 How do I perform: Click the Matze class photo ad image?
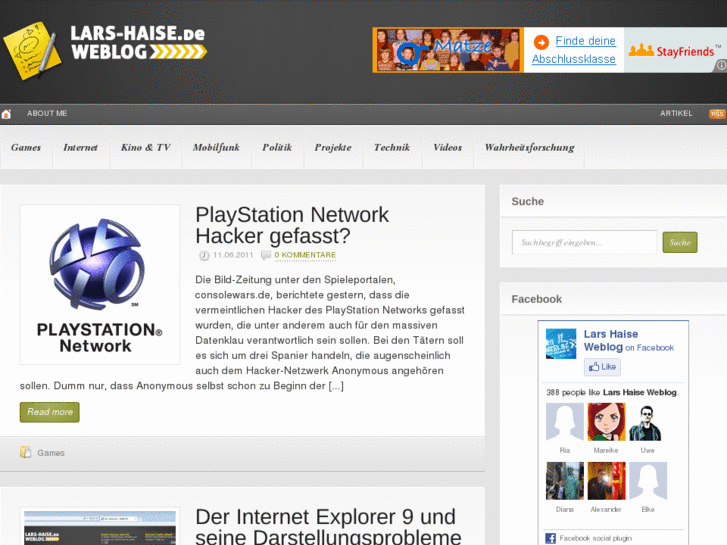pyautogui.click(x=448, y=50)
